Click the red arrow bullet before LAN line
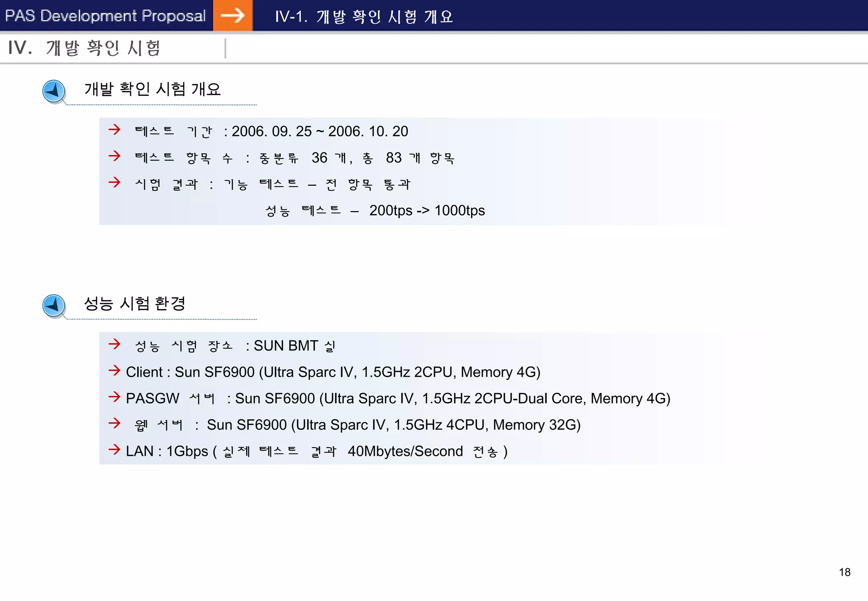868x601 pixels. (114, 449)
